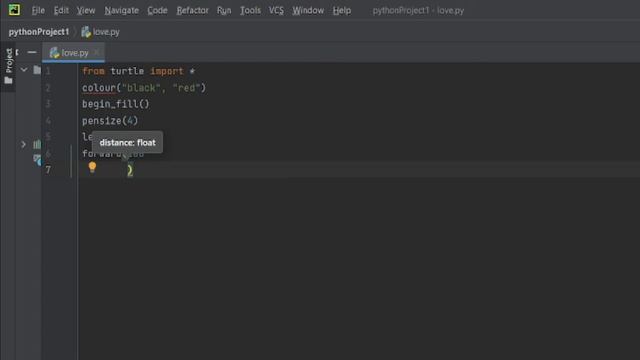Click the PyCharm logo icon

point(14,10)
